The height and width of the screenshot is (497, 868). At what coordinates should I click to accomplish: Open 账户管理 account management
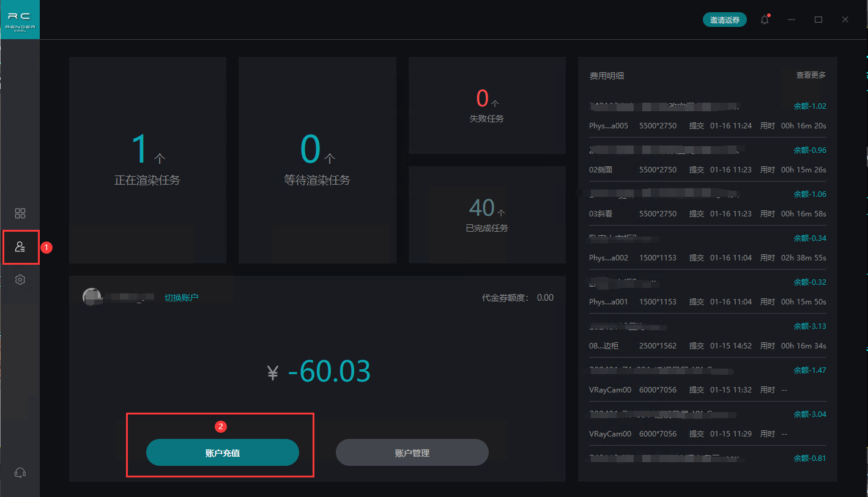coord(412,453)
